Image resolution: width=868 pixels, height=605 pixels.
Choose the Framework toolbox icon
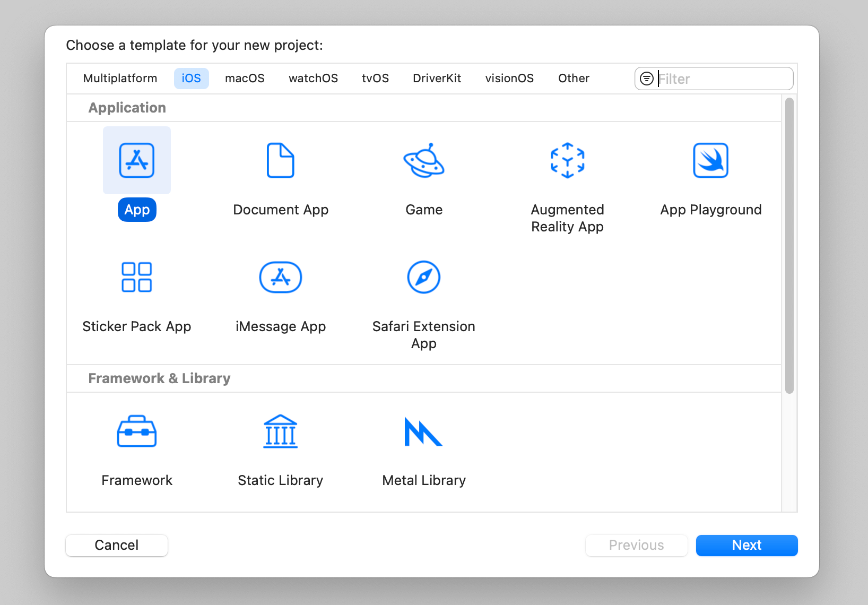click(137, 431)
